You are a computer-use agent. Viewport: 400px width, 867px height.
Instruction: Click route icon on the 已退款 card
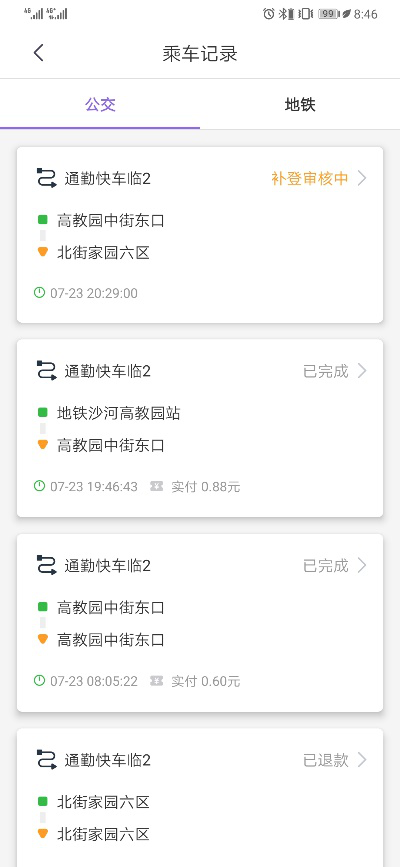click(x=46, y=760)
